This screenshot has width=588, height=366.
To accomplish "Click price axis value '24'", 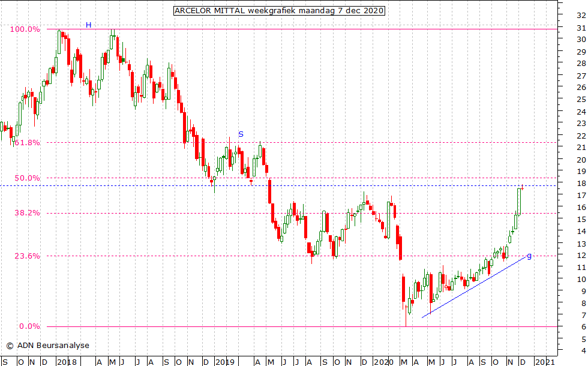I will coord(581,112).
